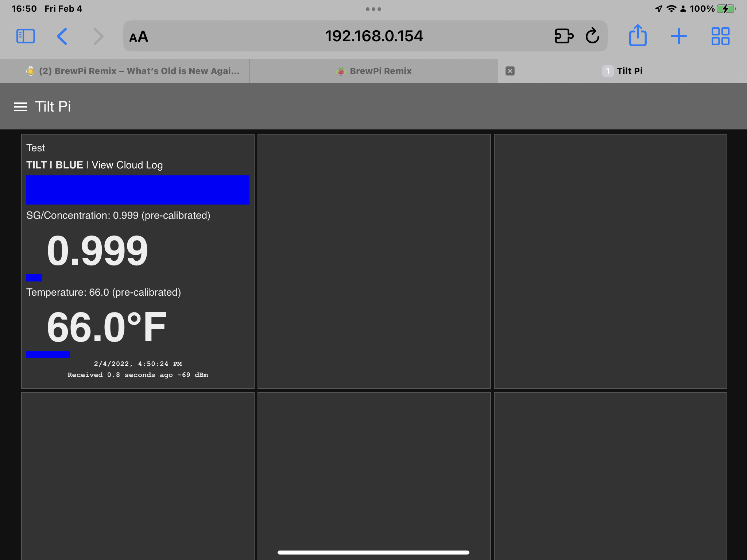Viewport: 747px width, 560px height.
Task: Open the View Cloud Log link
Action: [x=127, y=165]
